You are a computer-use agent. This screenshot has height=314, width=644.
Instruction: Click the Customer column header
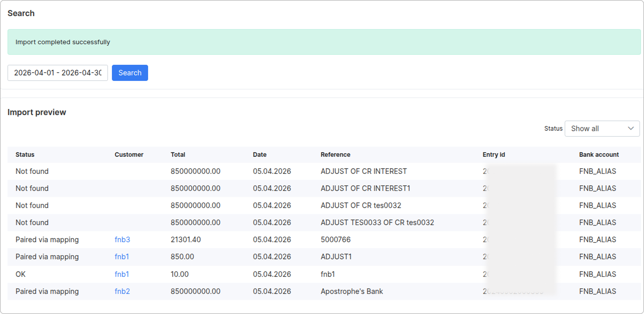pos(129,155)
